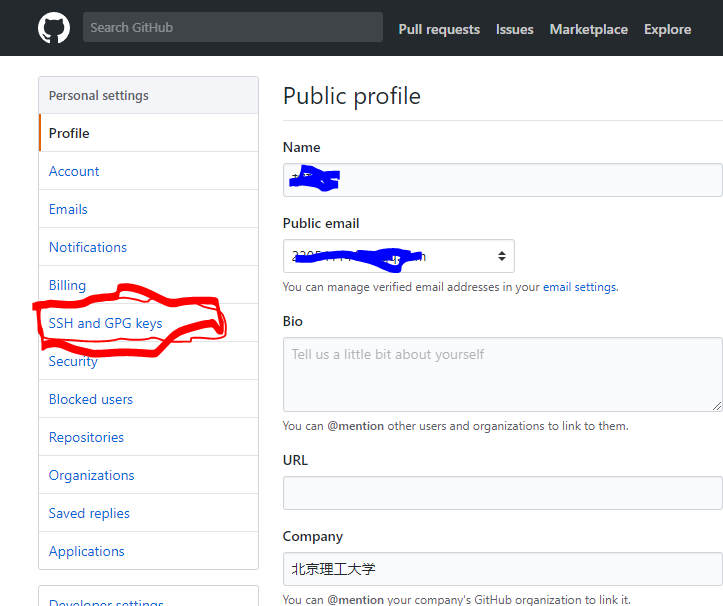Open Account settings page

74,171
